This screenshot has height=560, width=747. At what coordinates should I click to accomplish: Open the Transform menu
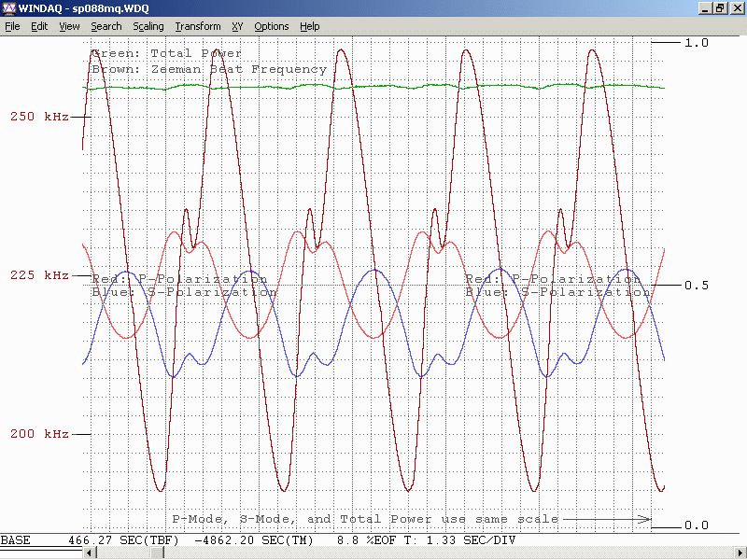(198, 26)
